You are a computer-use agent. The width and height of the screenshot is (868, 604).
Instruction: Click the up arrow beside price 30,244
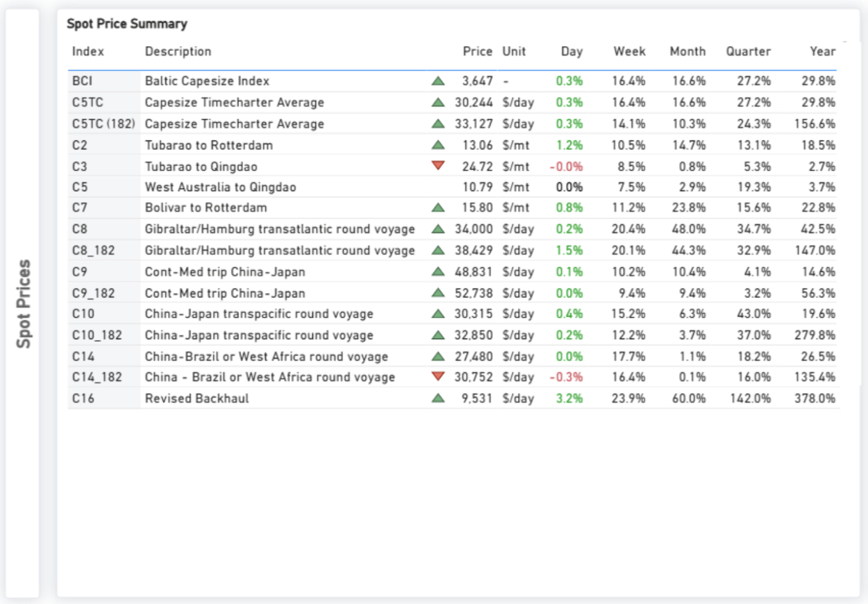point(438,103)
